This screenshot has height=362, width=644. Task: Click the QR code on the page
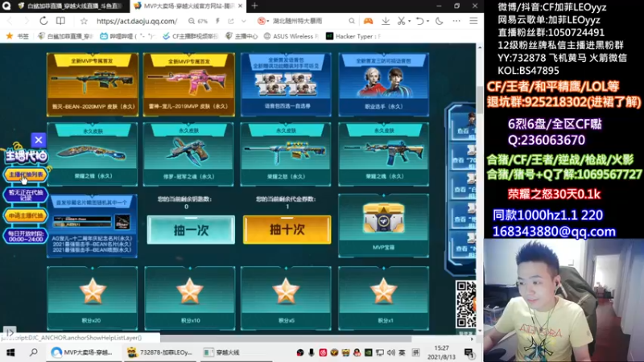[x=466, y=304]
